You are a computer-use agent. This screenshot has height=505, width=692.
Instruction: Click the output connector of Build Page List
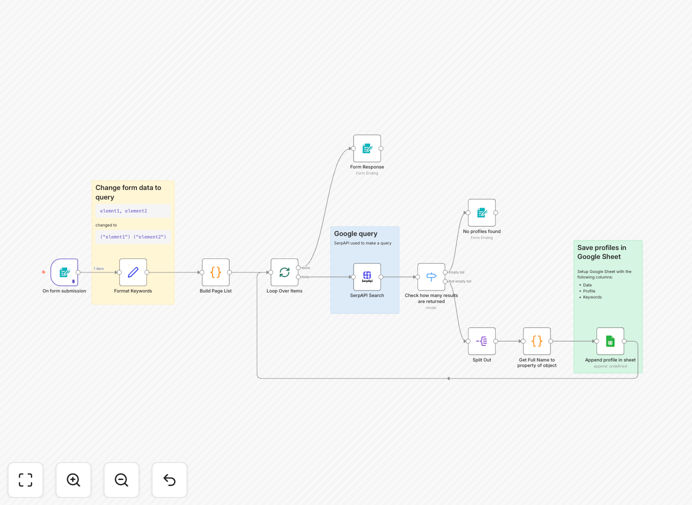(x=230, y=272)
